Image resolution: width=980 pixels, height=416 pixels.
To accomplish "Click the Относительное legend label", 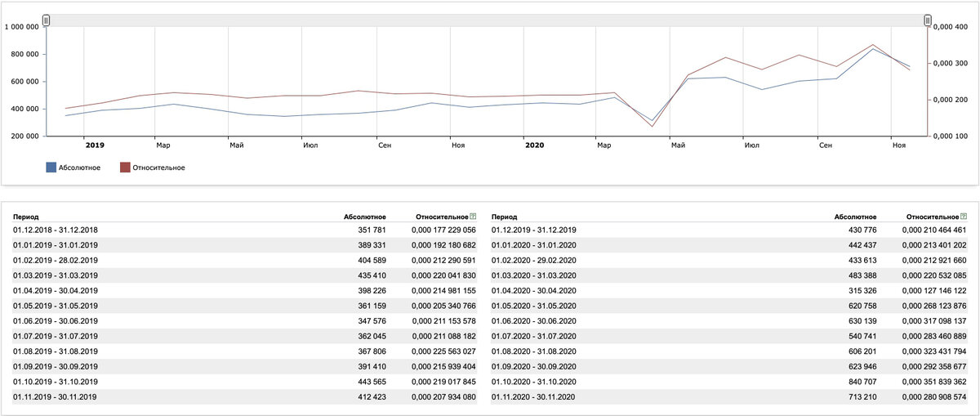I will point(158,168).
